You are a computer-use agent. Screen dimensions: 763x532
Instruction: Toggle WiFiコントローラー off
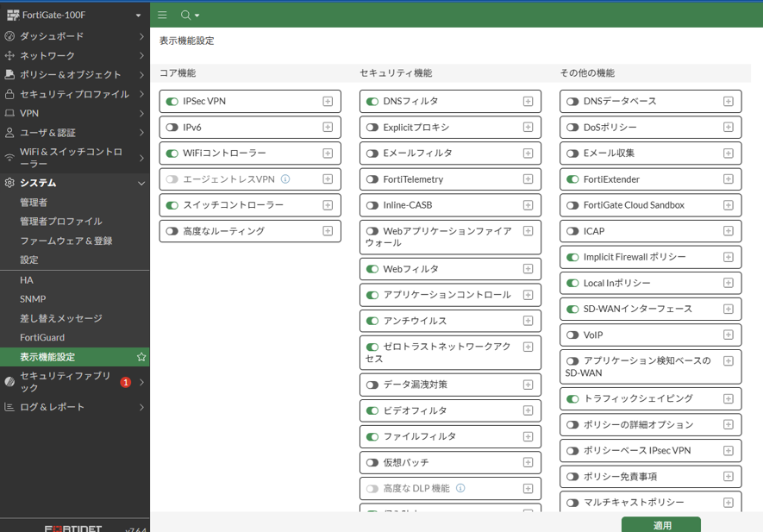point(172,153)
